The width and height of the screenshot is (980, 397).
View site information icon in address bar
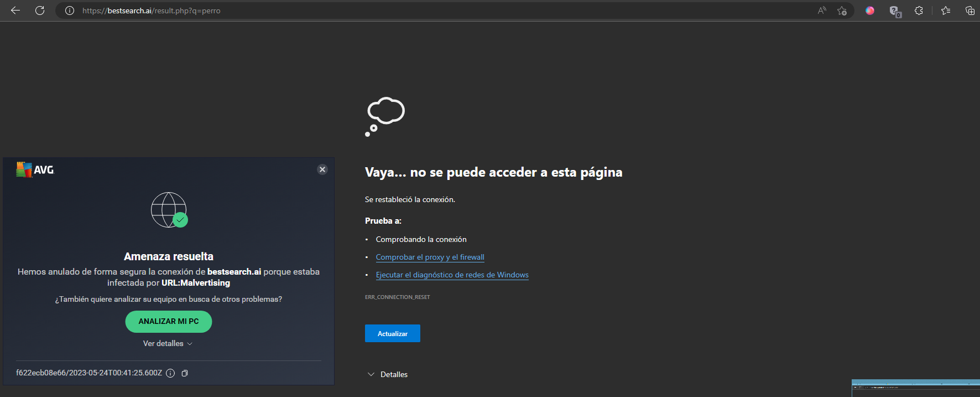[70, 11]
